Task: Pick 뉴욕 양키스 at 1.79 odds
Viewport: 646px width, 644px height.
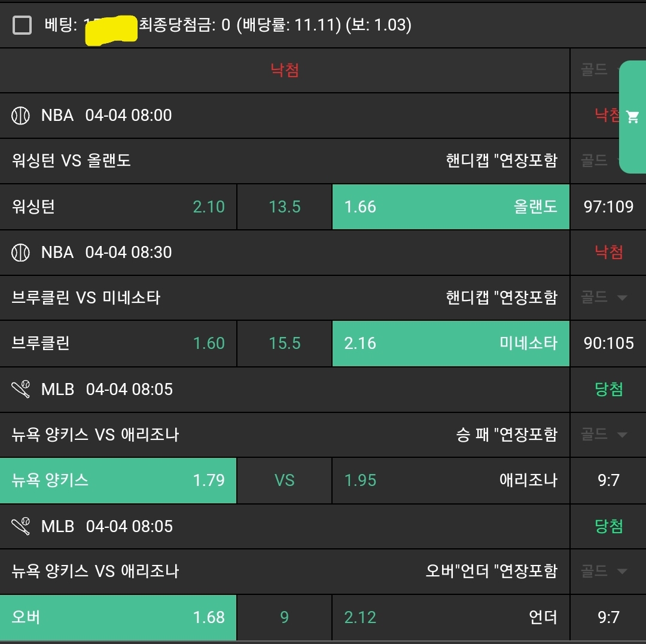Action: tap(118, 481)
